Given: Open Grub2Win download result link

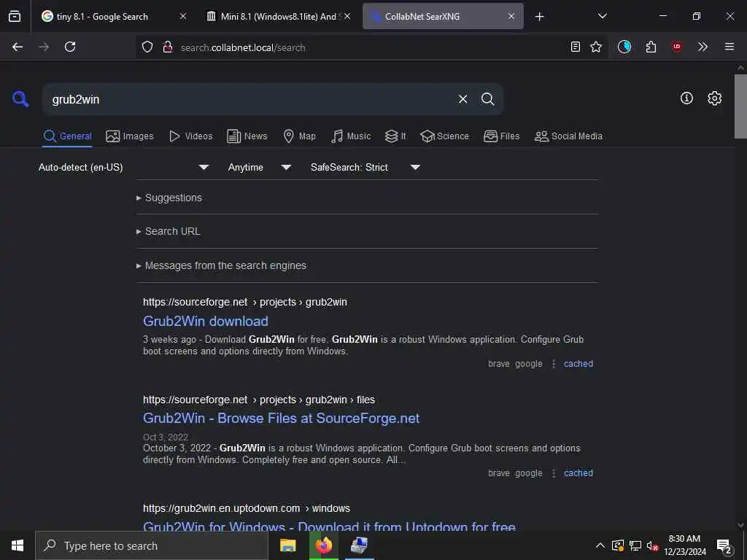Looking at the screenshot, I should click(205, 322).
